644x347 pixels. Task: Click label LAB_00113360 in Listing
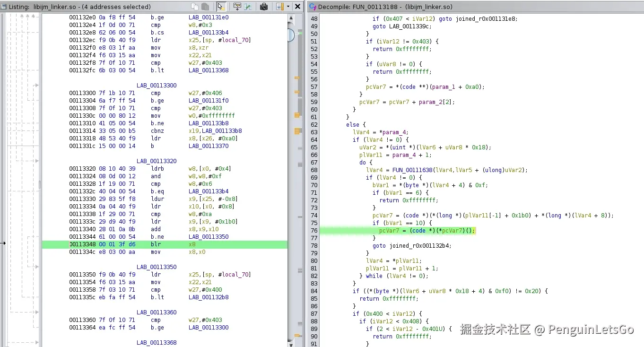click(157, 312)
